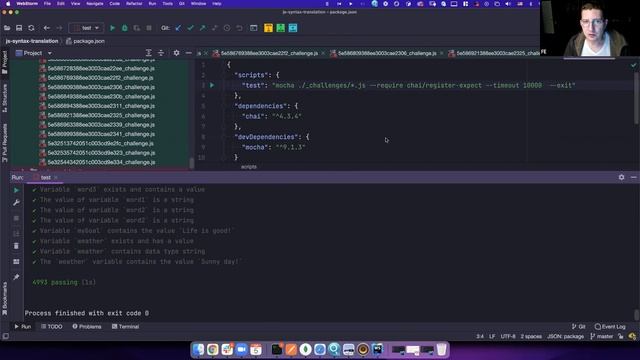Click the 'JSON: package' schema selector
The width and height of the screenshot is (640, 360).
(565, 336)
